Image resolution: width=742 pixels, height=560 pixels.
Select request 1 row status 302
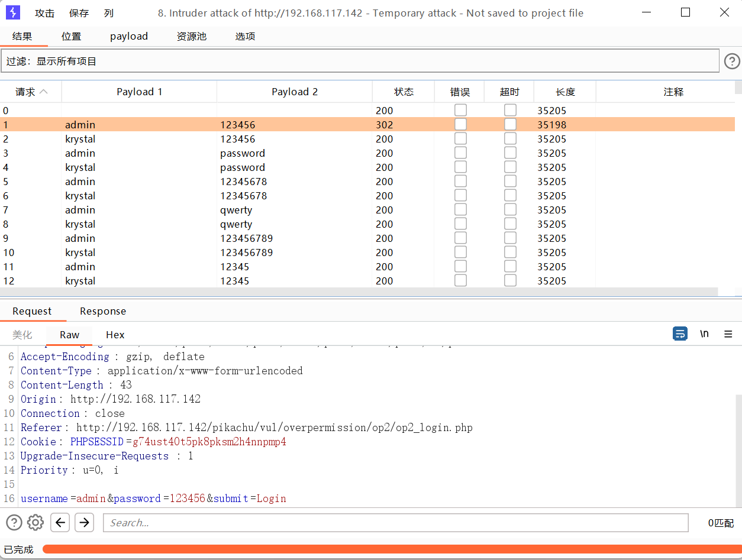tap(385, 125)
